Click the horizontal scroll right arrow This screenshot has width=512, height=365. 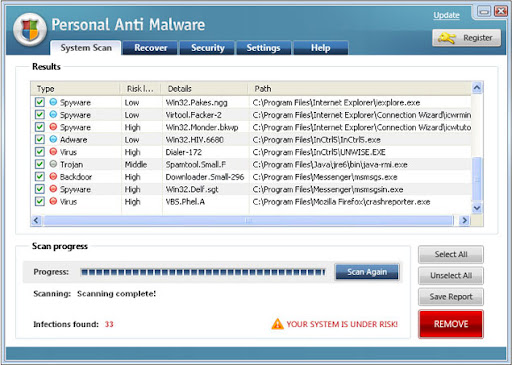point(464,220)
